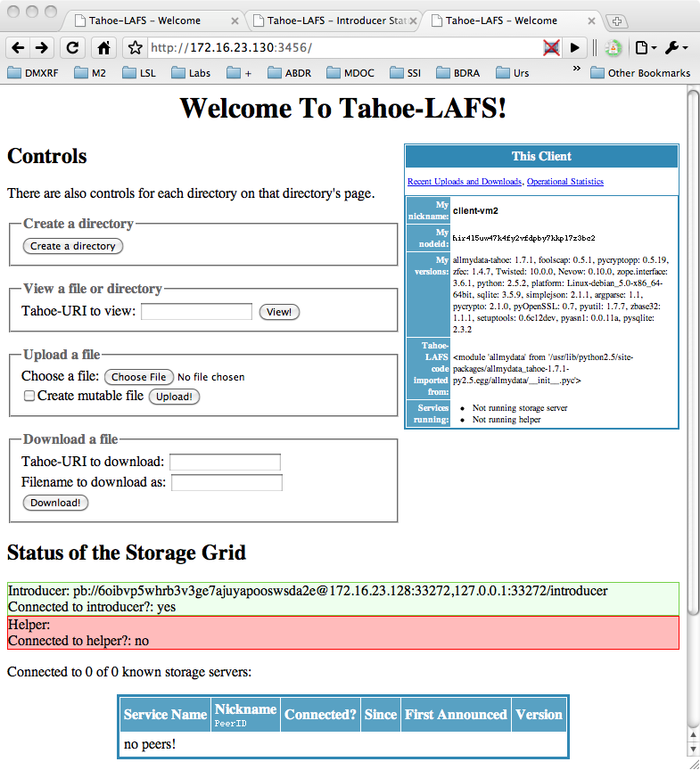The image size is (700, 770).
Task: Click the 'Connected?' column header
Action: [x=320, y=715]
